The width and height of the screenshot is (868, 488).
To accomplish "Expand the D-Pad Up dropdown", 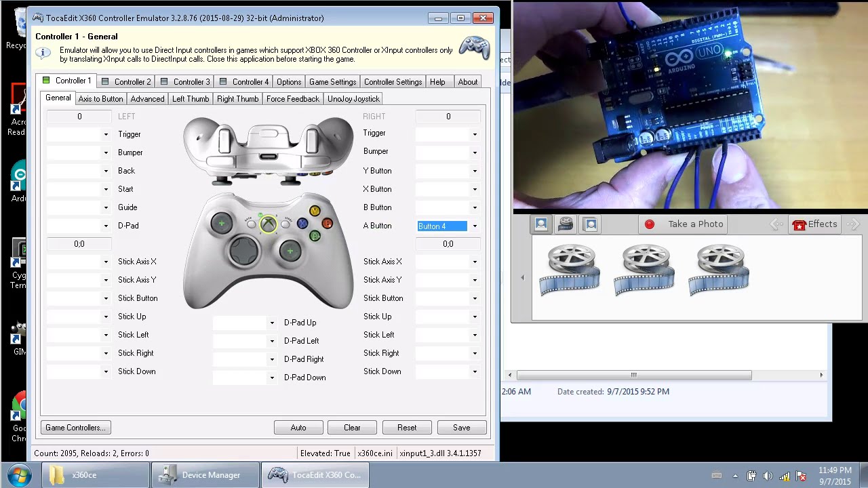I will coord(272,323).
